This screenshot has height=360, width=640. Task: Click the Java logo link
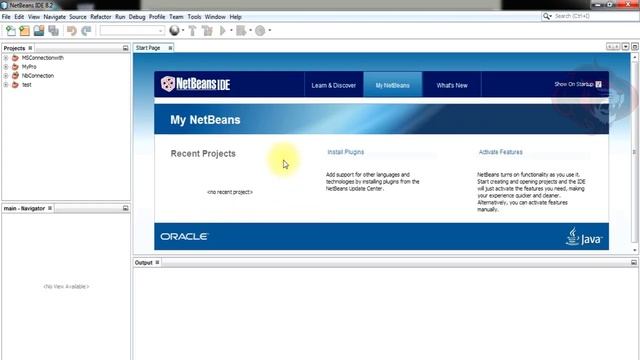pyautogui.click(x=584, y=237)
